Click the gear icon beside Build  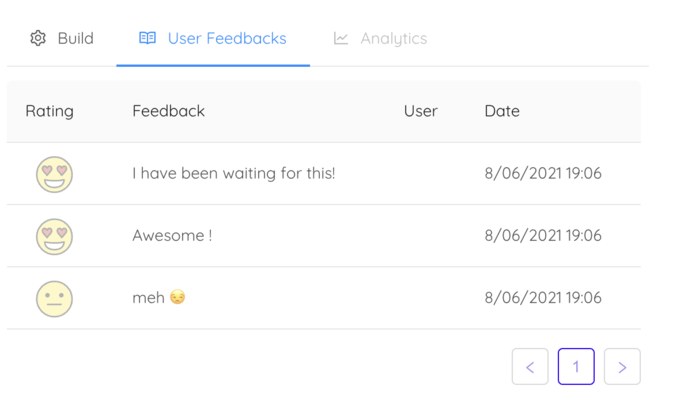coord(38,39)
